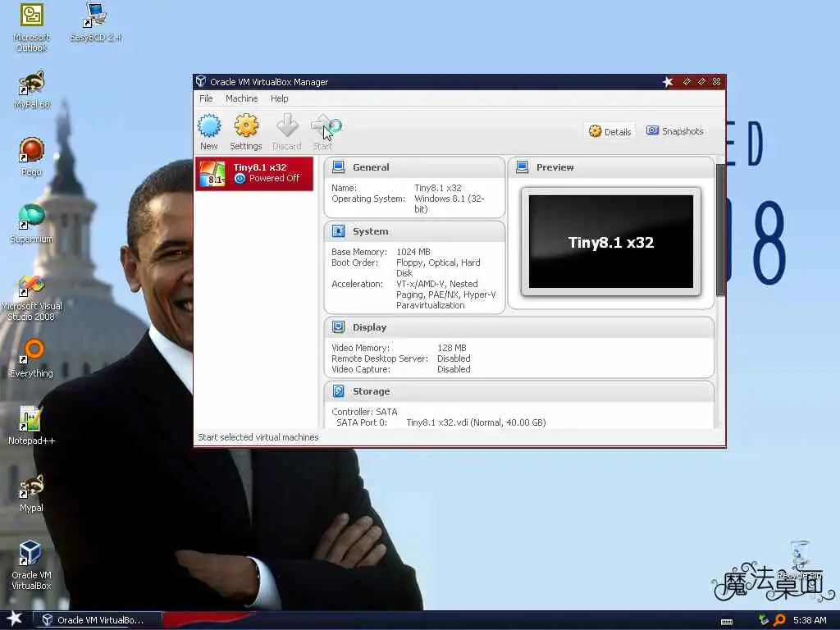840x630 pixels.
Task: Open the Recycle Bin desktop icon
Action: [x=799, y=560]
